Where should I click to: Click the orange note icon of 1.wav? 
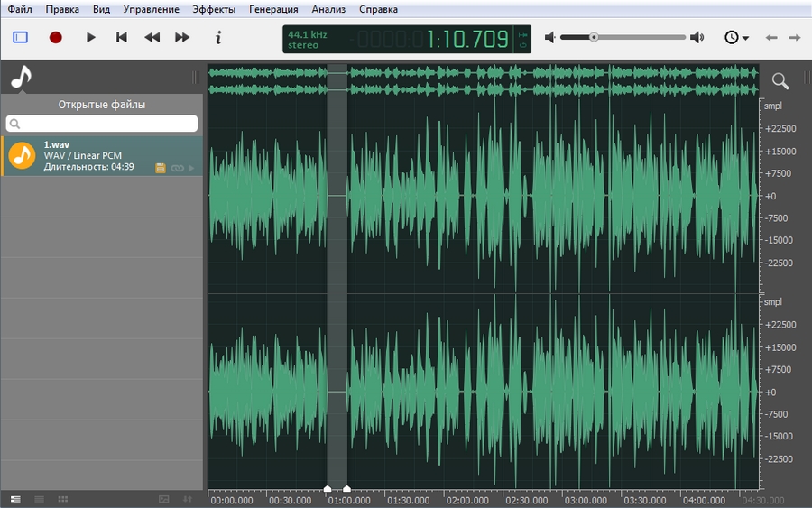pos(22,155)
